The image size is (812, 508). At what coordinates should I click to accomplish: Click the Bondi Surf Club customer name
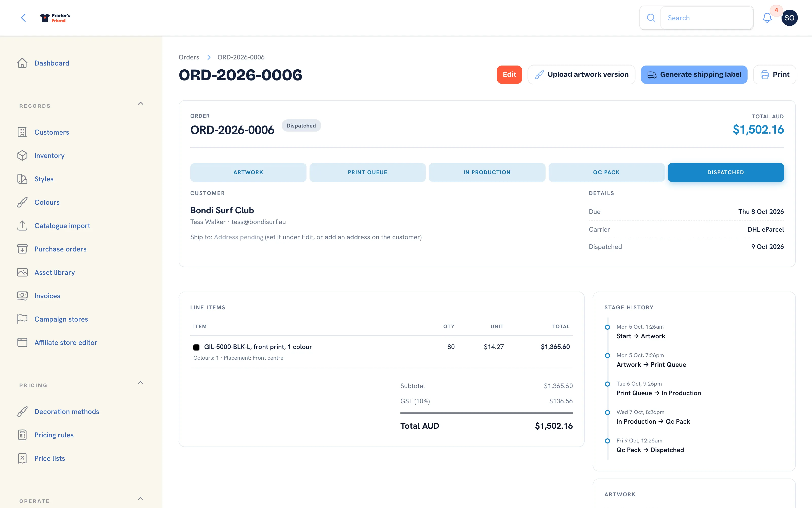(x=222, y=210)
